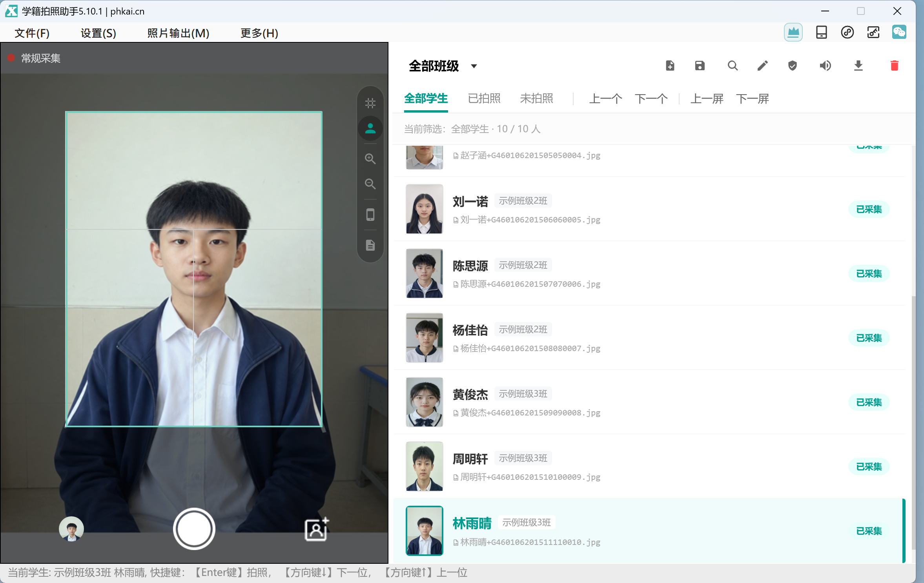Screen dimensions: 924x583
Task: Open the 照片输出(M) menu
Action: click(178, 33)
